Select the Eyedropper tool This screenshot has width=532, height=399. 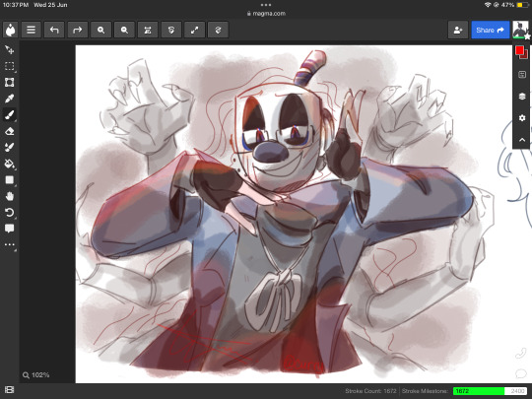pos(10,99)
